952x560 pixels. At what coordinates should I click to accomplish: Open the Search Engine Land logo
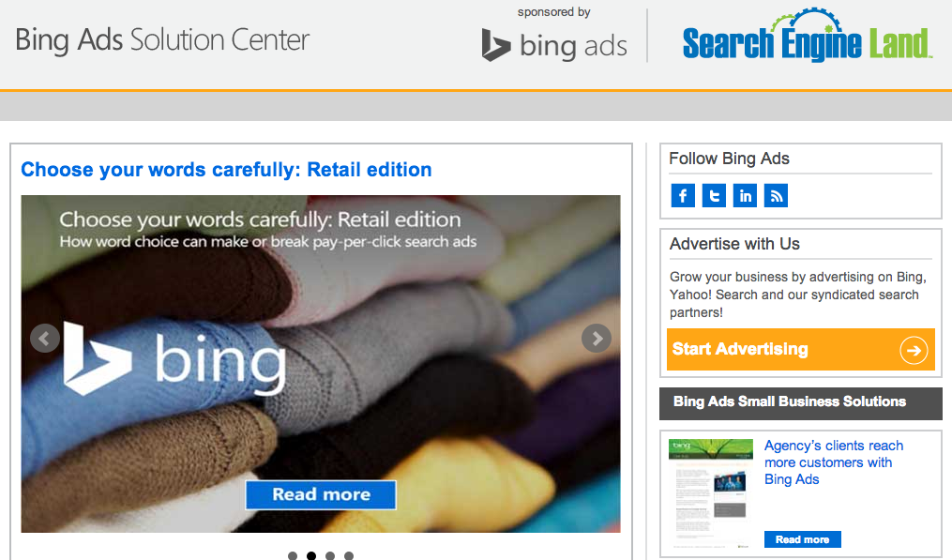tap(807, 36)
